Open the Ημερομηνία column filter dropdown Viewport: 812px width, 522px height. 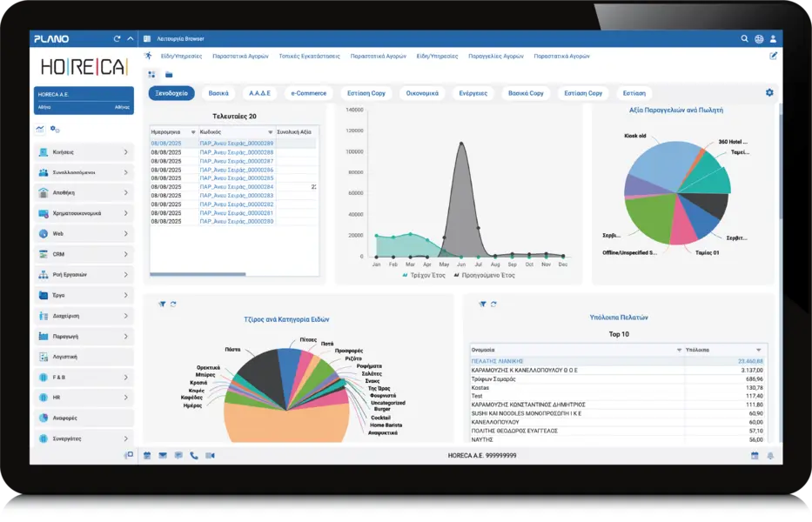coord(194,132)
